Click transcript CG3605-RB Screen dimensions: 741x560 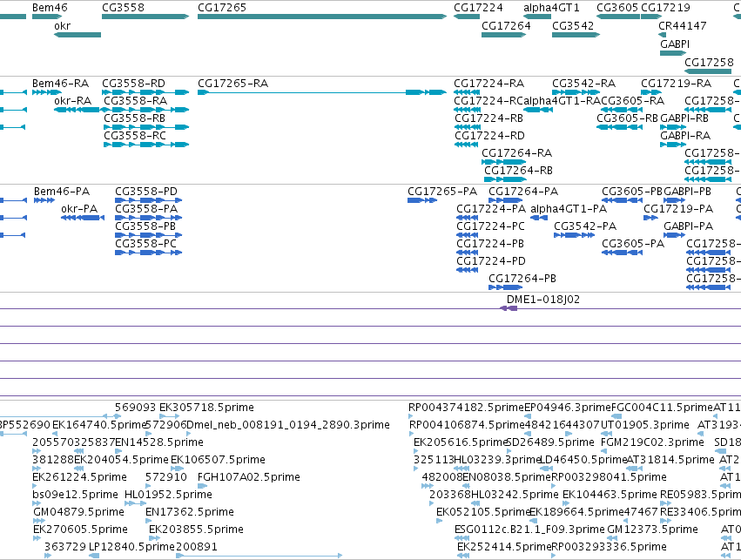tap(627, 118)
